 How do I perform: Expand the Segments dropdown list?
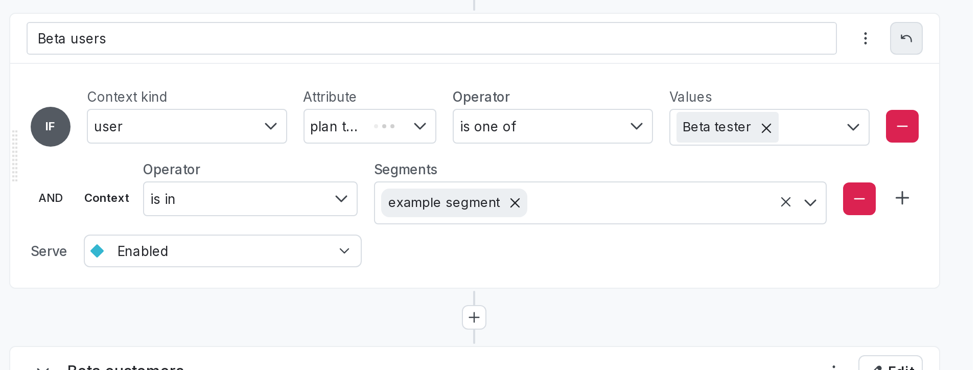pos(810,203)
